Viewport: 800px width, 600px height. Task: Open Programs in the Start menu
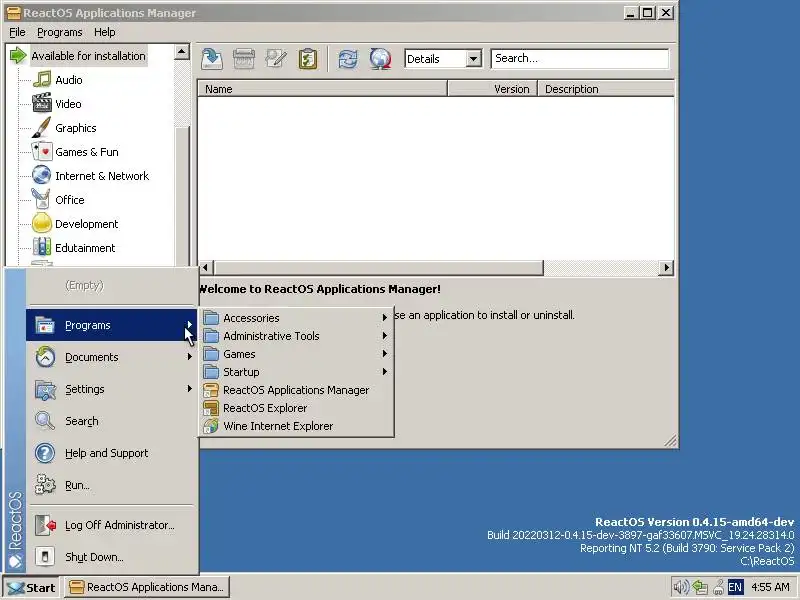click(111, 325)
